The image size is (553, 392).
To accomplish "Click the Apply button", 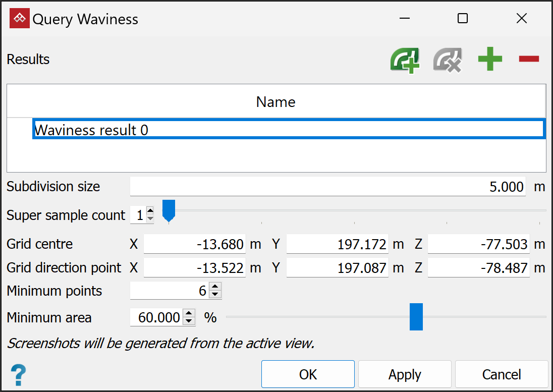I will tap(405, 374).
